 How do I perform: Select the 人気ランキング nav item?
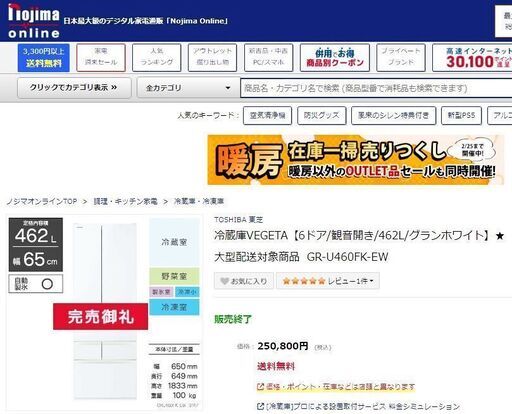pyautogui.click(x=157, y=58)
